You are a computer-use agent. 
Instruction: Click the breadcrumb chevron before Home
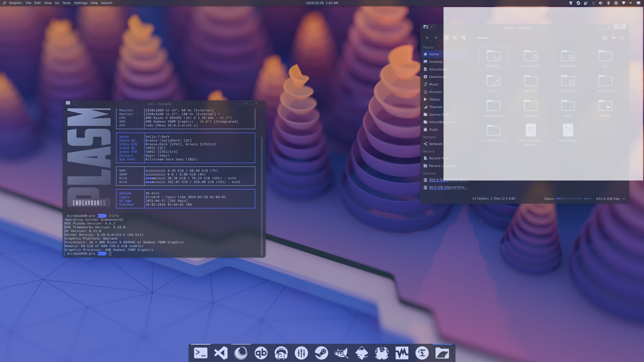tap(474, 38)
